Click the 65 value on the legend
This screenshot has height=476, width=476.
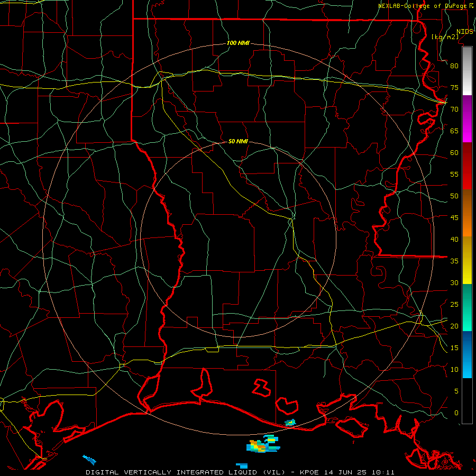click(454, 131)
